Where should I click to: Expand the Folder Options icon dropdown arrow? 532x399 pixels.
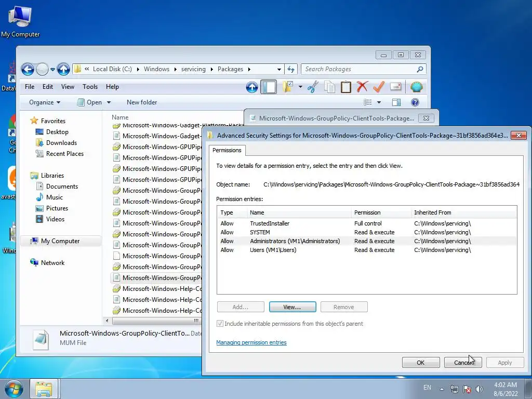(300, 87)
